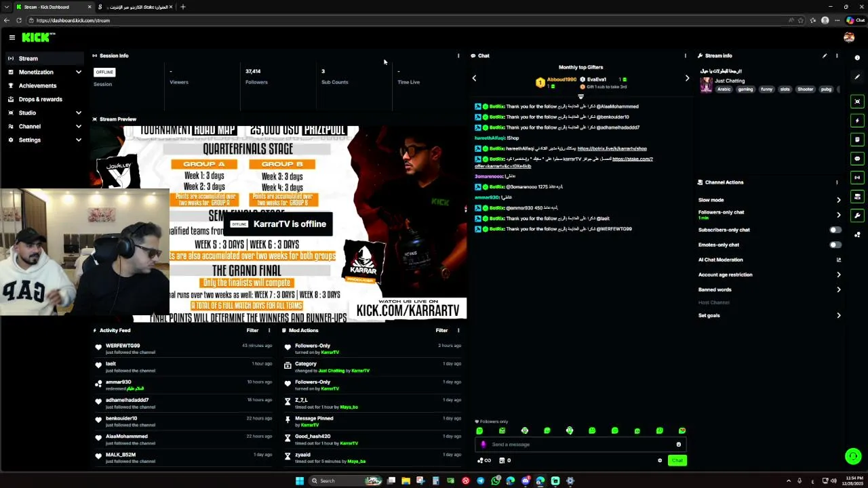The image size is (868, 488).
Task: Toggle the lightning activity widget in the right rail
Action: (857, 121)
